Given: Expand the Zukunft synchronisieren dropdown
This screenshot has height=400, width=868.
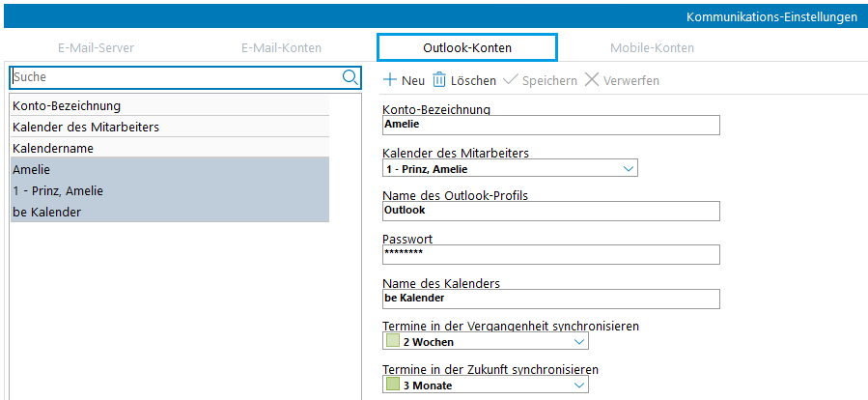Looking at the screenshot, I should (x=579, y=386).
